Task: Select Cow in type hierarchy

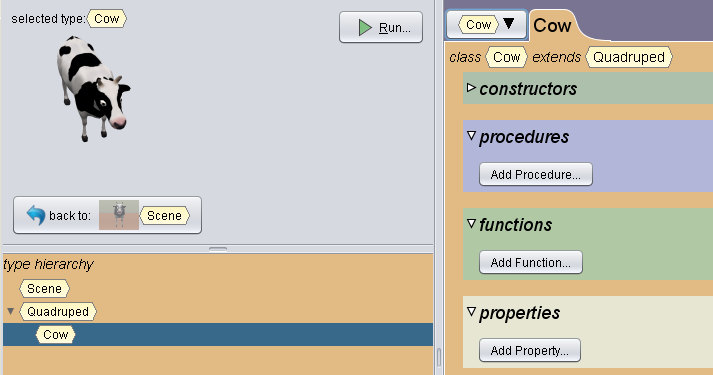Action: [55, 335]
